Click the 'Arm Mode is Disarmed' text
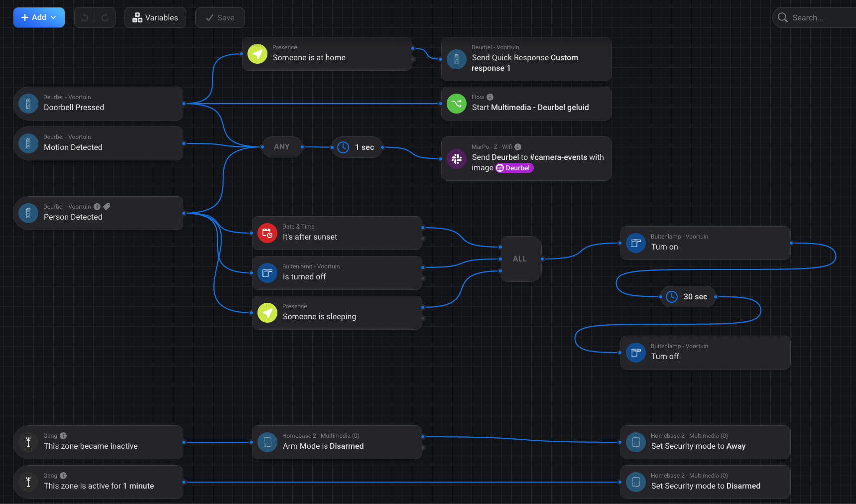 (323, 446)
